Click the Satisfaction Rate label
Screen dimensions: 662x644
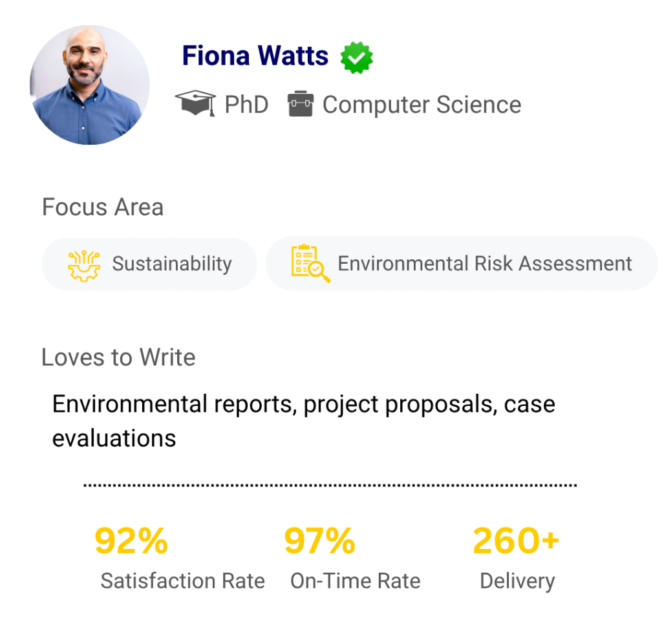point(182,581)
